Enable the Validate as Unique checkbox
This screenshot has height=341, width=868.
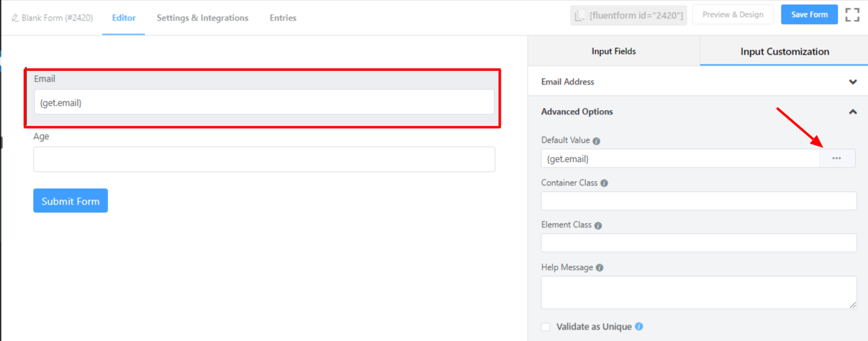pyautogui.click(x=546, y=327)
